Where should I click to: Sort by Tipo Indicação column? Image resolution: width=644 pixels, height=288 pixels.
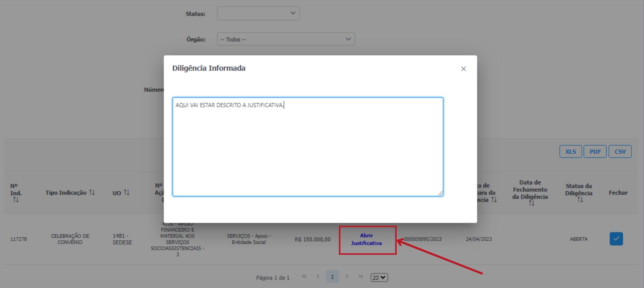coord(92,192)
